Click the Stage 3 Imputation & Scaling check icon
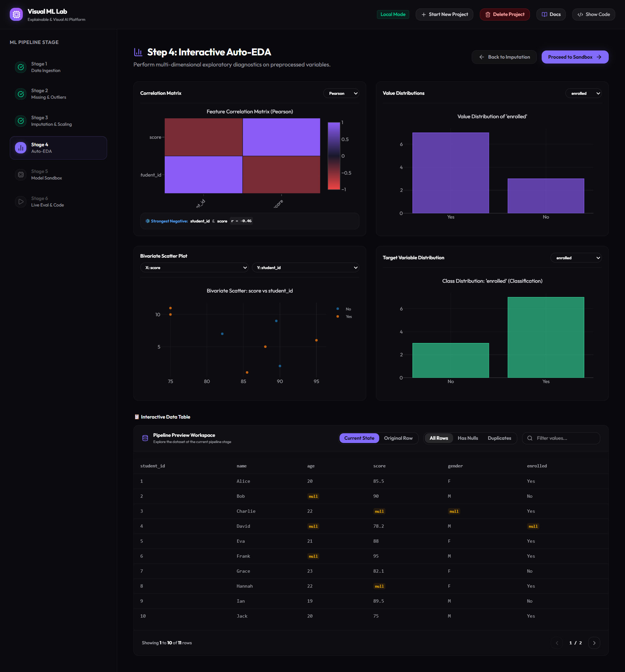The height and width of the screenshot is (672, 625). [21, 121]
